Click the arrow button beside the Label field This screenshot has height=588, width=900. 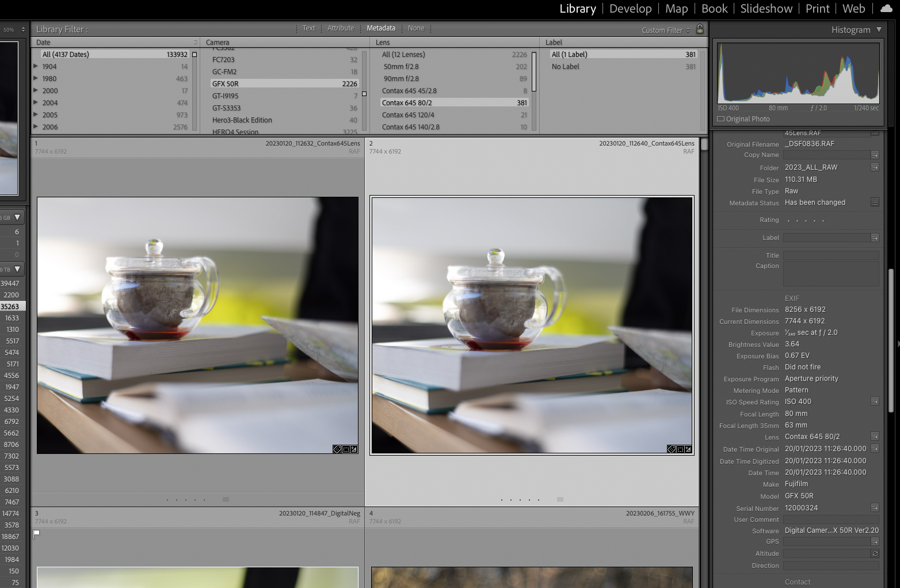pyautogui.click(x=875, y=238)
